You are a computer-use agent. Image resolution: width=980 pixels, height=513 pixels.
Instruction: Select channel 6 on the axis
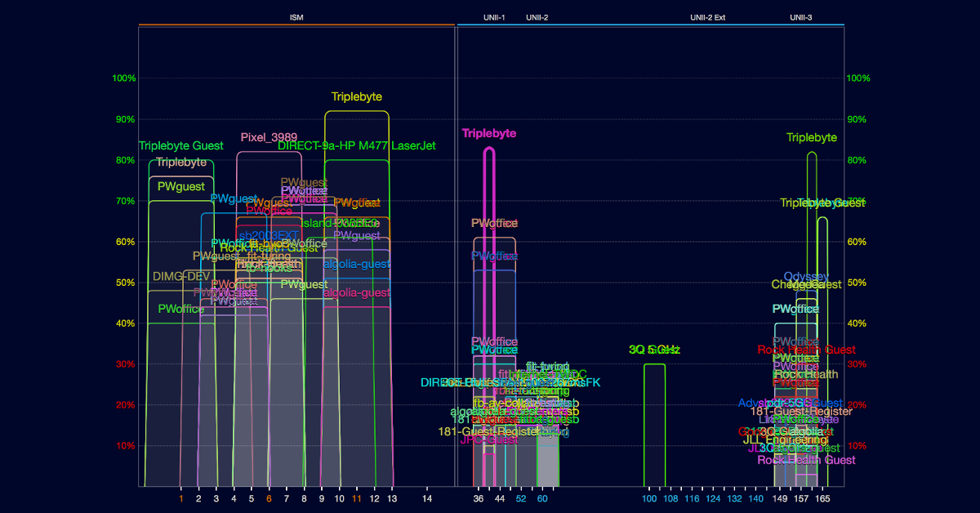269,497
